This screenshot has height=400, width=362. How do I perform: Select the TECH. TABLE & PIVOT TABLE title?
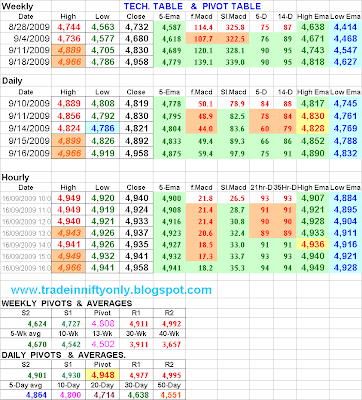click(192, 6)
